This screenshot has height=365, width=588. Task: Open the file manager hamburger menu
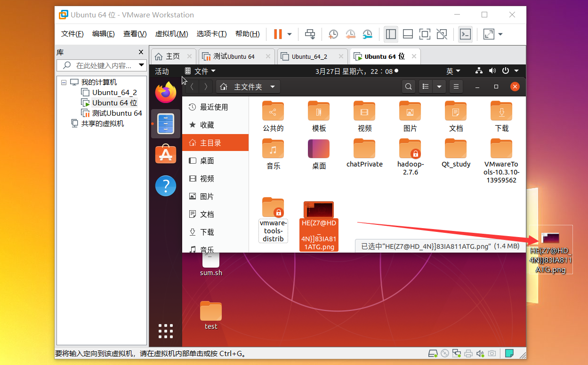pos(456,87)
